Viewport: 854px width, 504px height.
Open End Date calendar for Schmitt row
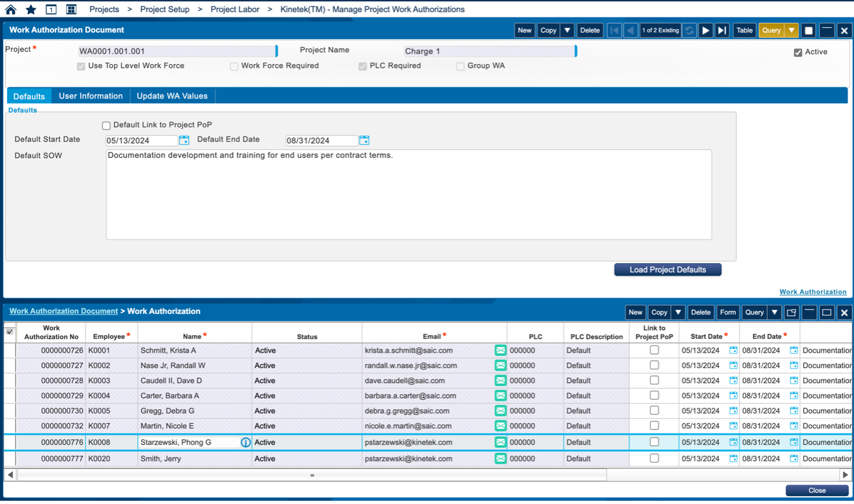point(794,350)
